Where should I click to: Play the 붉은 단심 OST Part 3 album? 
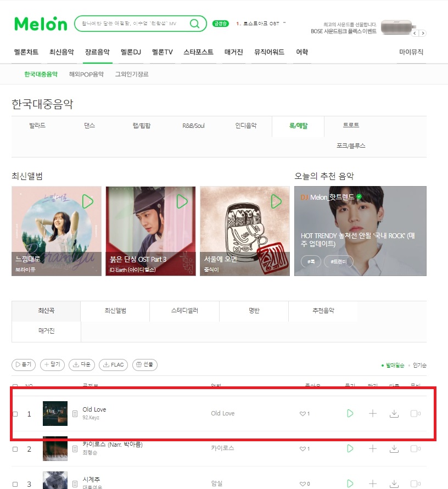pyautogui.click(x=182, y=201)
